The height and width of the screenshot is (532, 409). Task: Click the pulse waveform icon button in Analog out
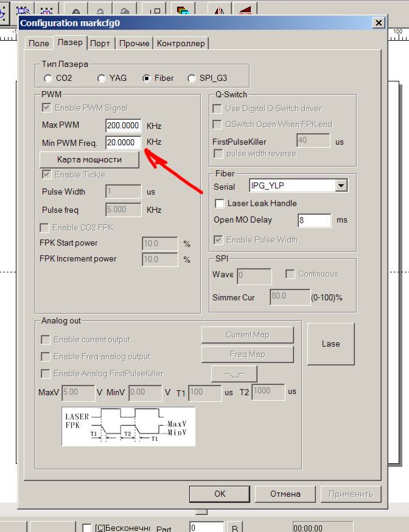pyautogui.click(x=234, y=373)
